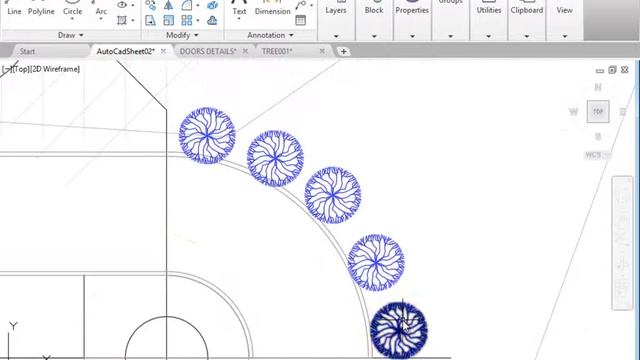
Task: Open the Properties panel dropdown arrow
Action: 412,36
